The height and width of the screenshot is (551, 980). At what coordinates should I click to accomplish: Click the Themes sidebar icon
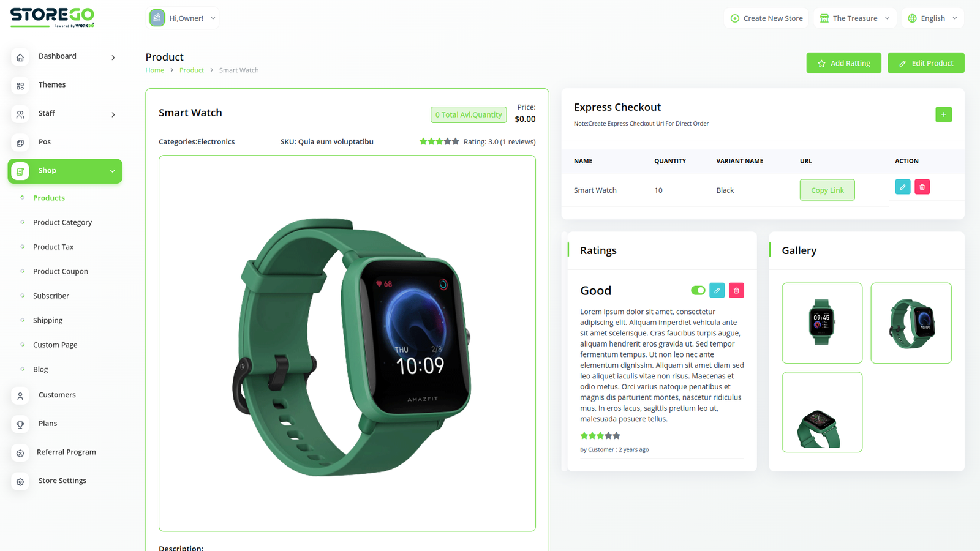(x=20, y=86)
